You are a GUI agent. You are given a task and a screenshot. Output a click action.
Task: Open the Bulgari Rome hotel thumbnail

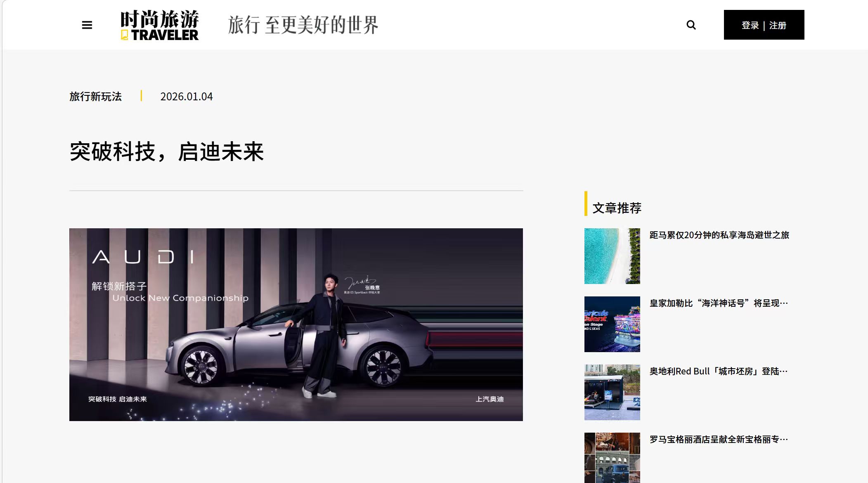(612, 457)
